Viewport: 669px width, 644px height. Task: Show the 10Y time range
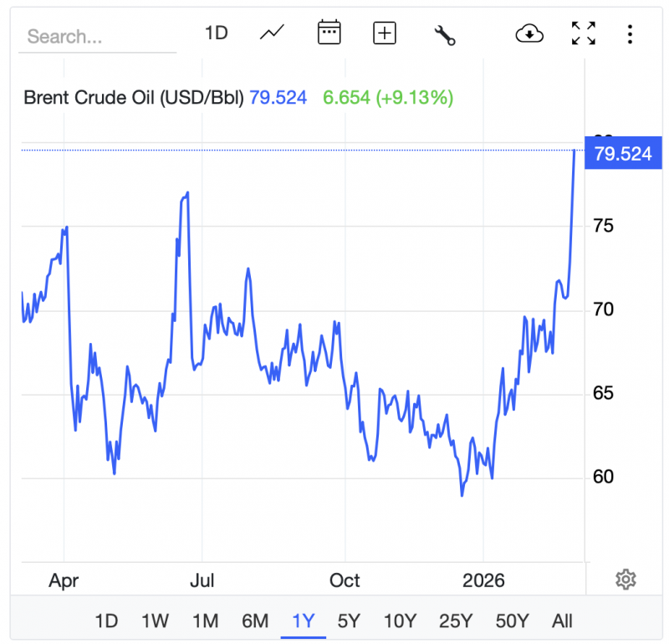coord(400,621)
